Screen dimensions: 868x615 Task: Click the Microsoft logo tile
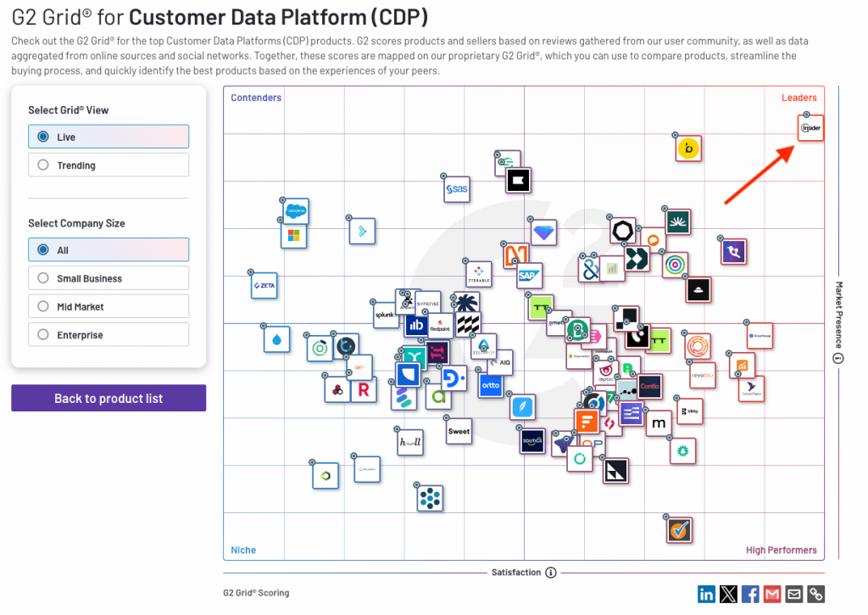click(293, 236)
